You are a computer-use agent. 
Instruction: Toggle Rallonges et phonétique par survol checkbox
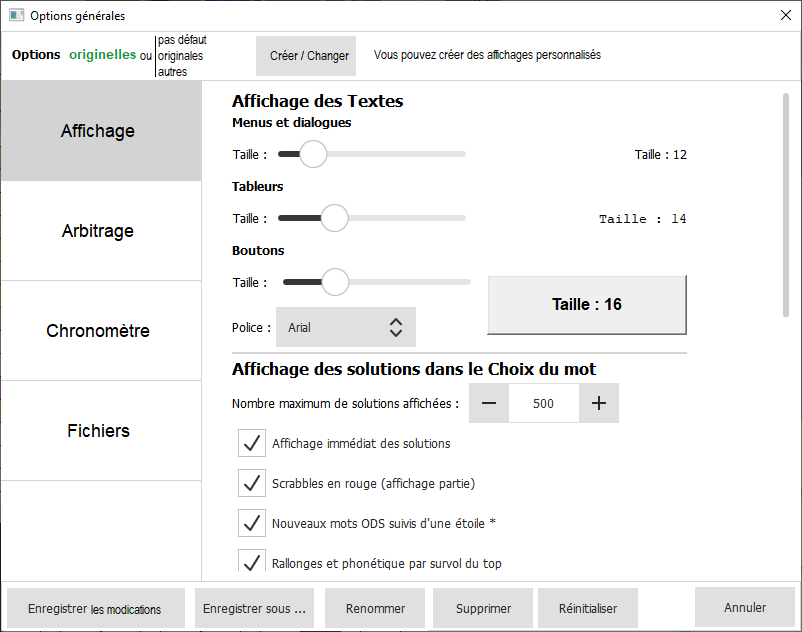coord(252,562)
